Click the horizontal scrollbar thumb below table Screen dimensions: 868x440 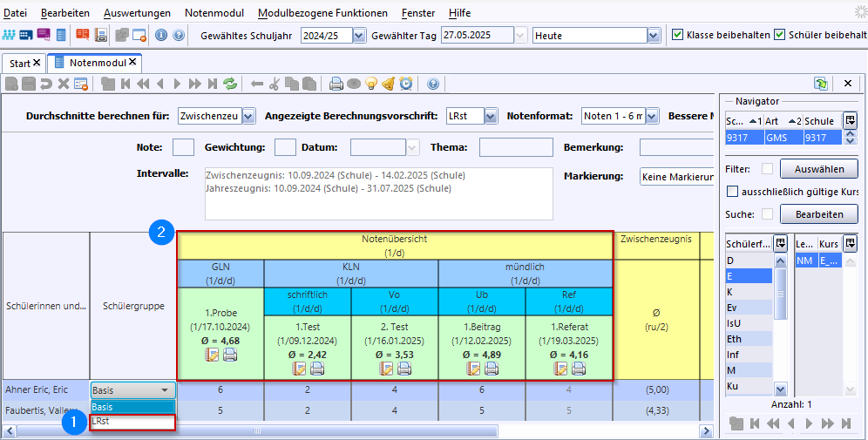[x=257, y=430]
